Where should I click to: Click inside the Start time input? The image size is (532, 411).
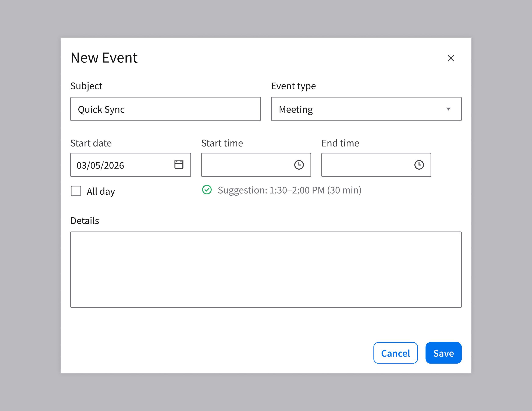246,165
